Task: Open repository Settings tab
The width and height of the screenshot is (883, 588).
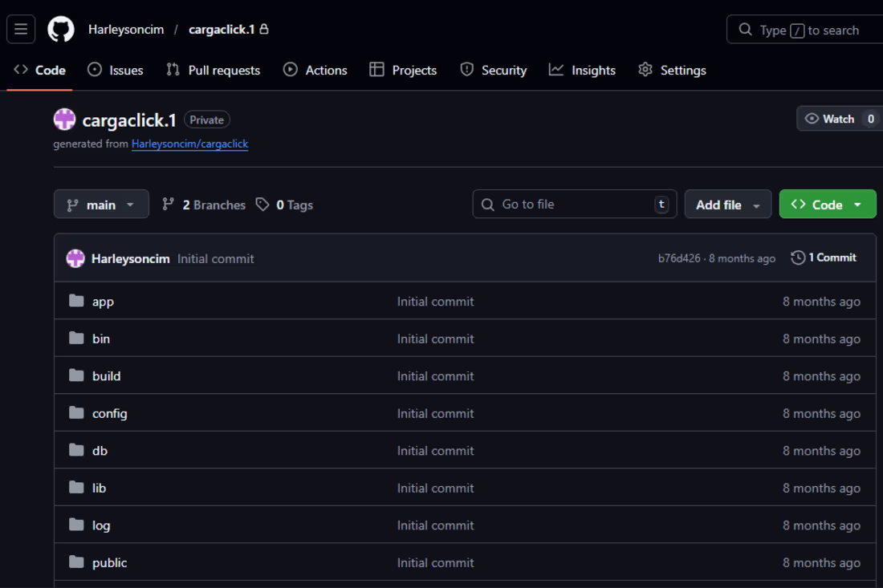Action: click(673, 71)
